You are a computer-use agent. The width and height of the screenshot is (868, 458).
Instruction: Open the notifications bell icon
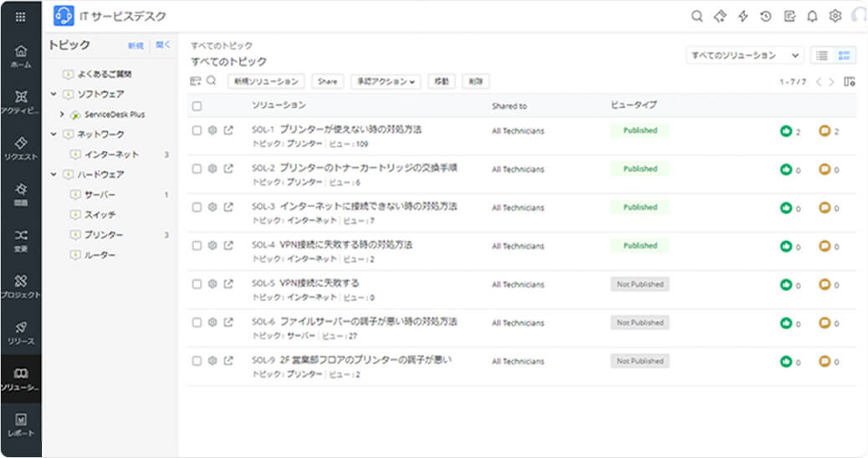click(812, 17)
